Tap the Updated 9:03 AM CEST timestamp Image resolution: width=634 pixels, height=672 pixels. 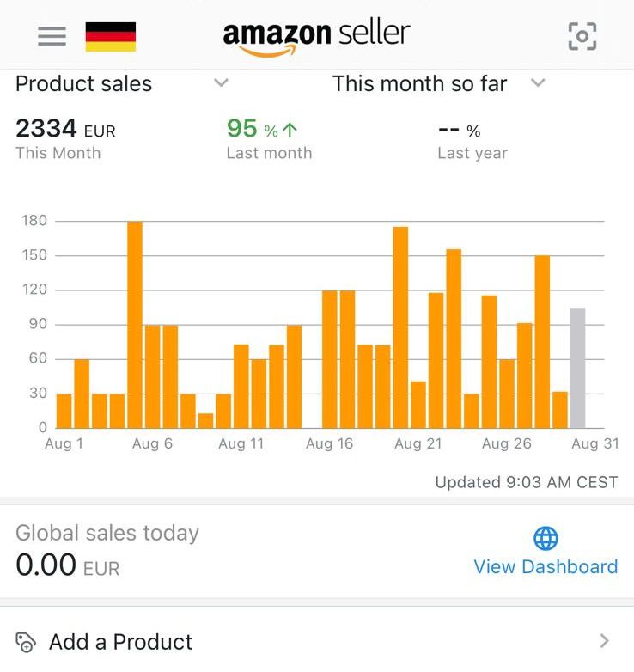click(x=526, y=482)
